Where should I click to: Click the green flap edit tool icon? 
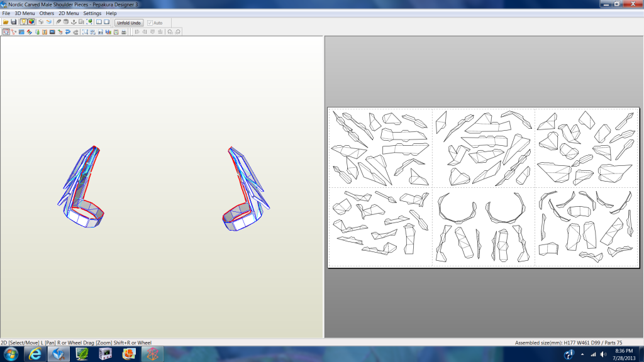tap(37, 31)
